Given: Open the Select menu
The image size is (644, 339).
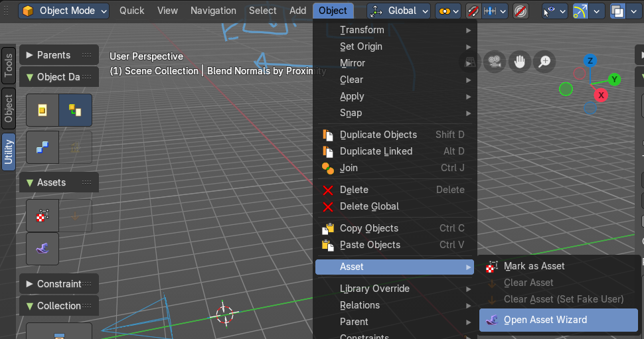Looking at the screenshot, I should [x=262, y=11].
